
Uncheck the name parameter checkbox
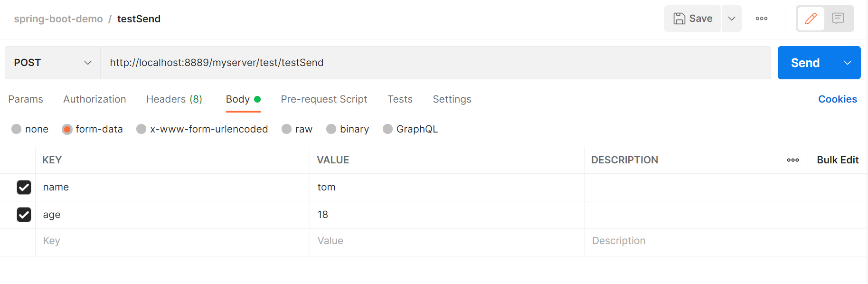pyautogui.click(x=24, y=187)
